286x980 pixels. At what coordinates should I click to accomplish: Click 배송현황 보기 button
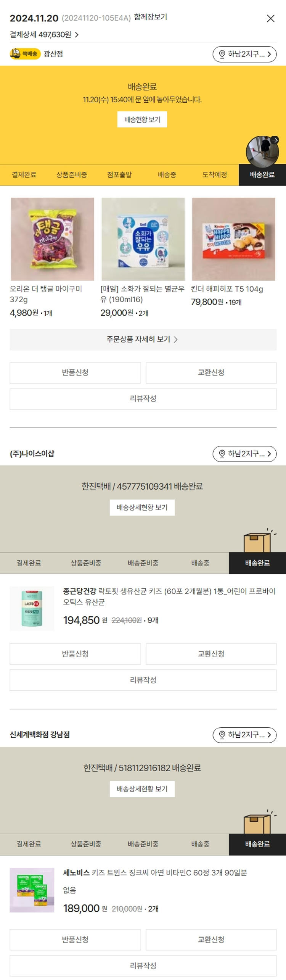coord(142,119)
